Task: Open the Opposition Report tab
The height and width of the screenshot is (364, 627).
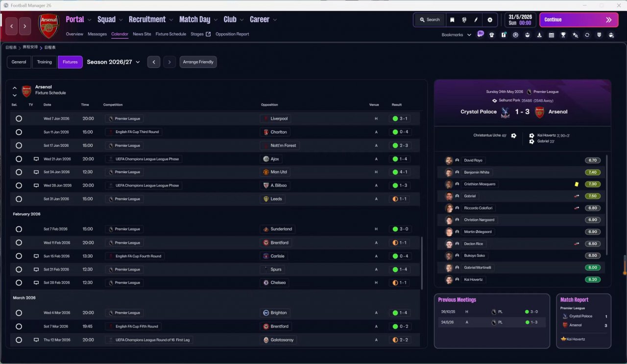Action: tap(232, 34)
